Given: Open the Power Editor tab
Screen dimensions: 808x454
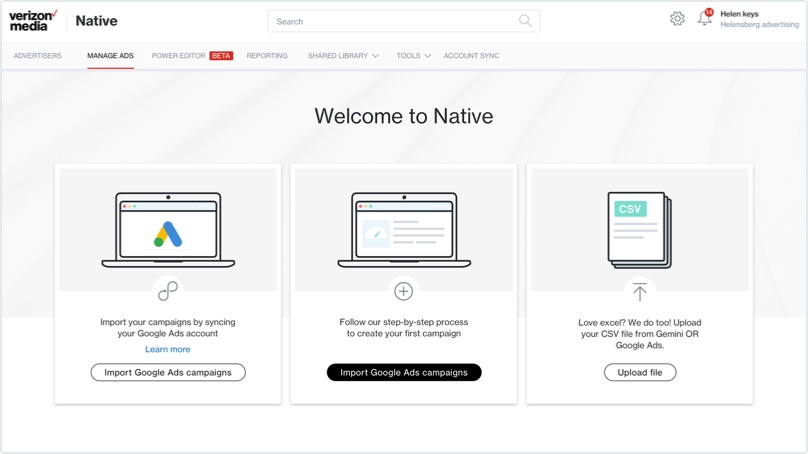Looking at the screenshot, I should click(178, 56).
